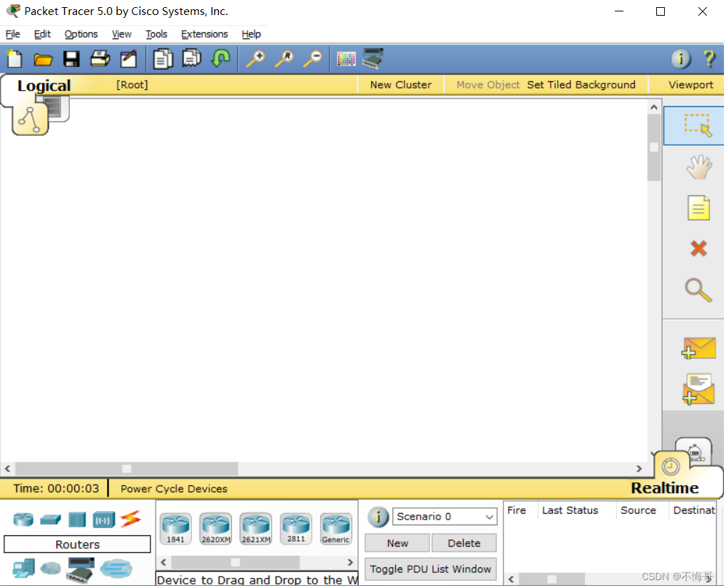
Task: Open the Options menu
Action: coord(81,34)
